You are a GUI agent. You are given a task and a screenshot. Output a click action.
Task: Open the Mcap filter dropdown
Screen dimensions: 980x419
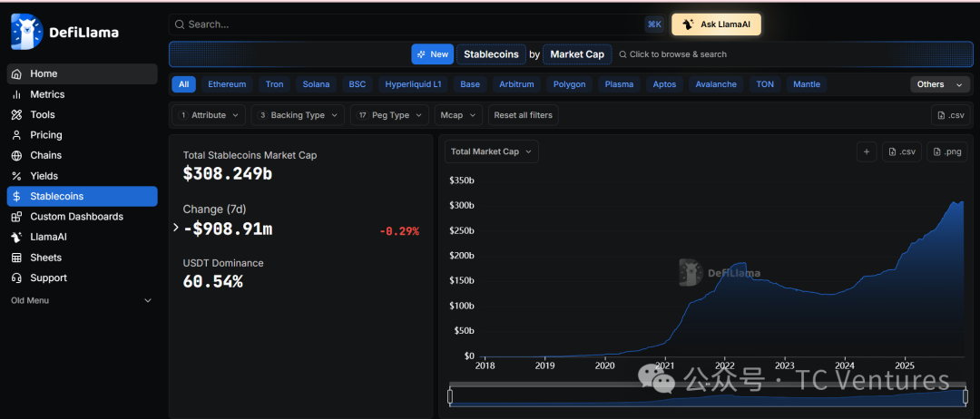459,115
